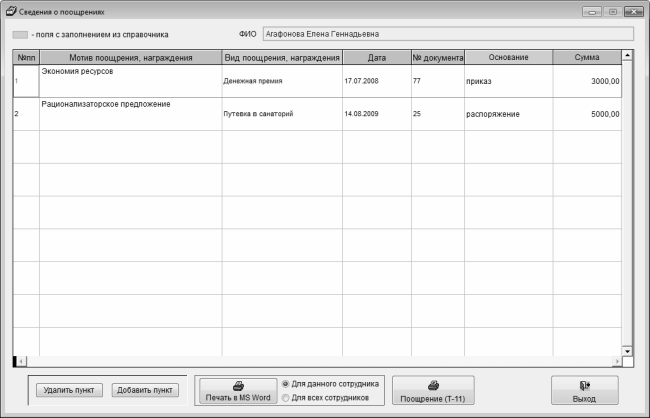Select 'Для данного сотрудника' radio option
This screenshot has height=418, width=650.
click(x=286, y=383)
